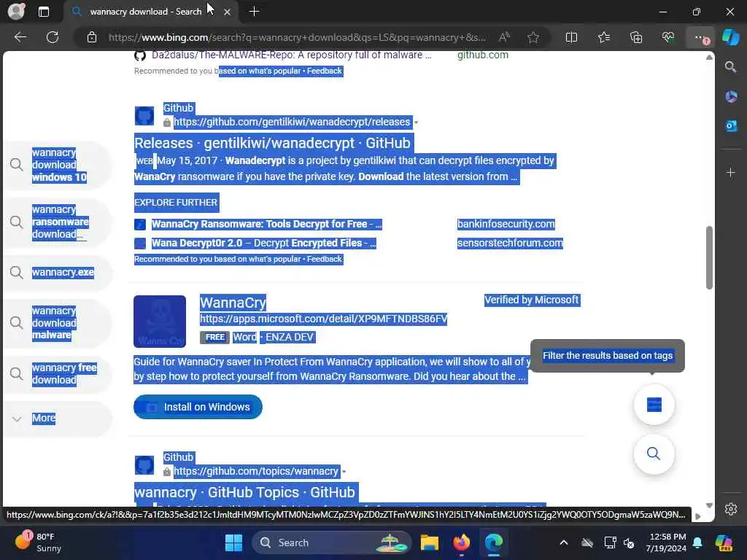Click the taskbar Search box
The height and width of the screenshot is (560, 747).
tap(332, 542)
